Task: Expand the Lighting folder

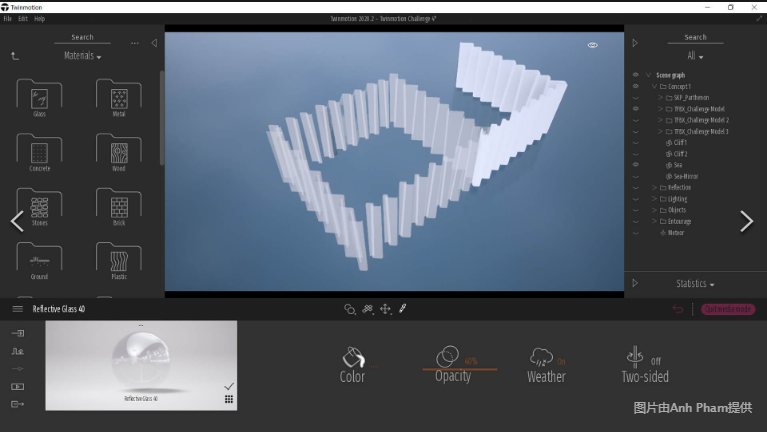Action: [x=654, y=199]
